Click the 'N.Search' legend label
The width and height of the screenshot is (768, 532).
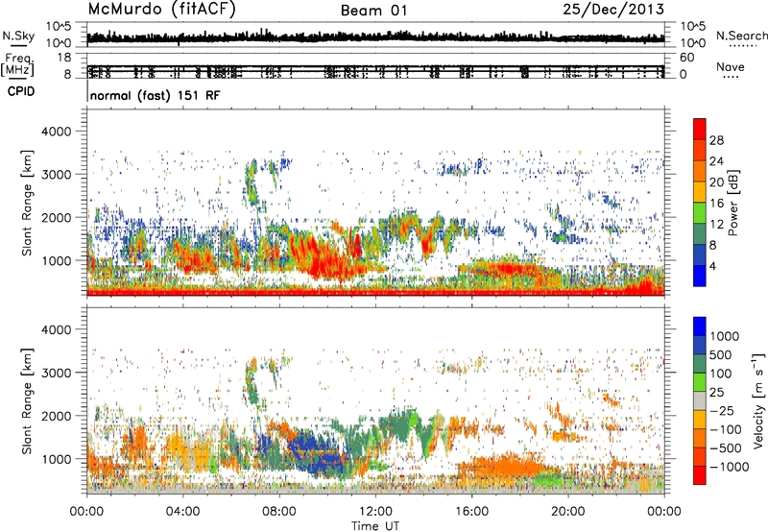click(742, 36)
